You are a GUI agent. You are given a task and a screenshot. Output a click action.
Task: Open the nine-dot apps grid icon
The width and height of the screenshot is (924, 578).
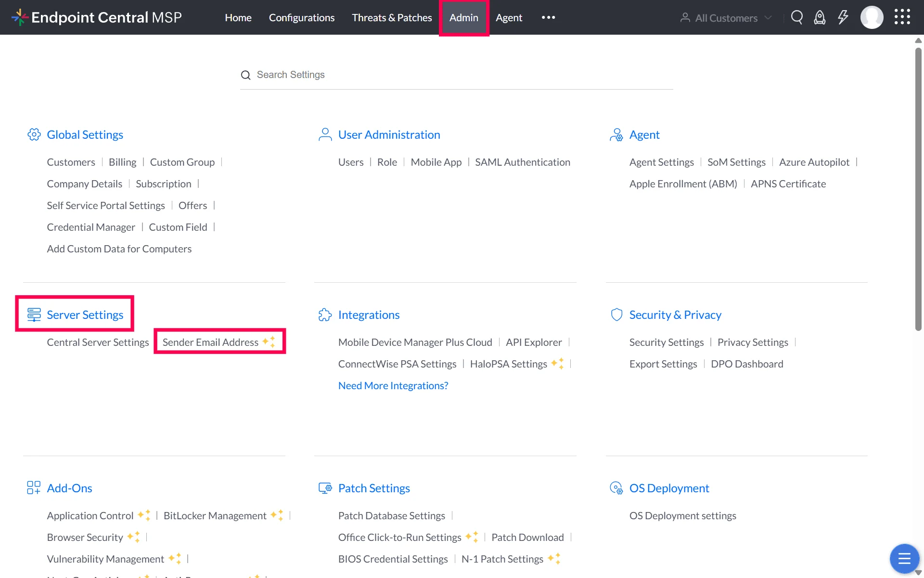point(902,17)
